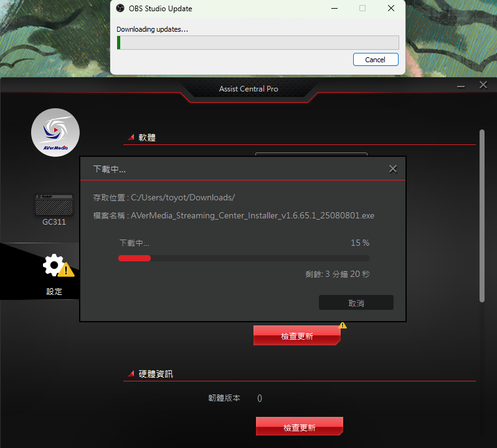Minimize the Assist Central Pro window
497x448 pixels.
tap(460, 85)
